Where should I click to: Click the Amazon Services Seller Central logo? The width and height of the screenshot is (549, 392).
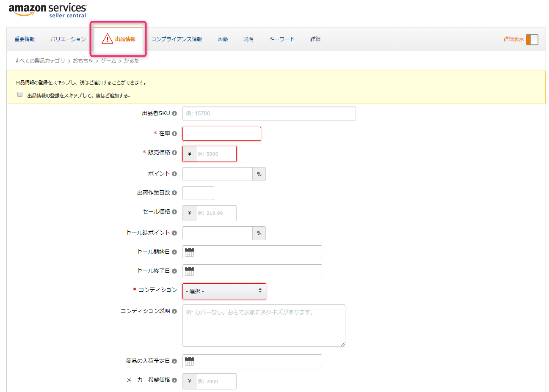47,11
